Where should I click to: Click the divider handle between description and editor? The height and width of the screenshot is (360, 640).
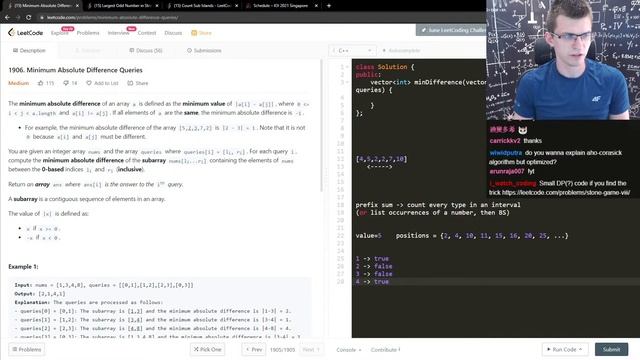[326, 177]
